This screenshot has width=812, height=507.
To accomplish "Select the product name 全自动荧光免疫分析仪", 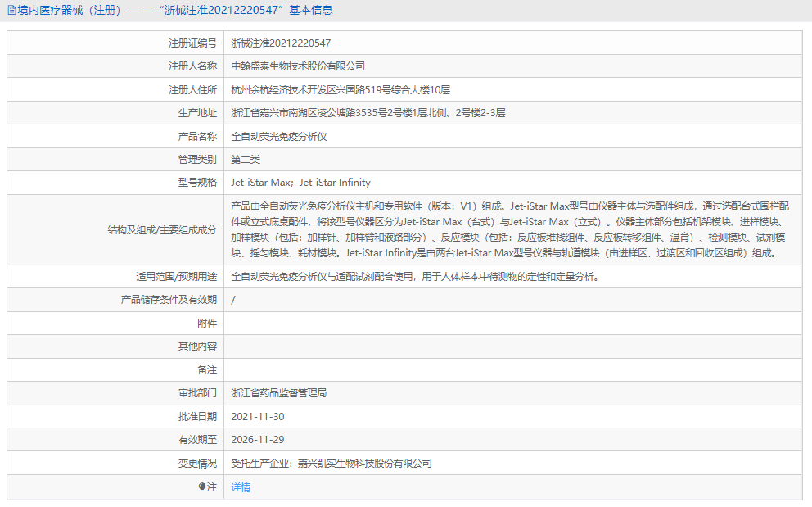I will pyautogui.click(x=278, y=136).
